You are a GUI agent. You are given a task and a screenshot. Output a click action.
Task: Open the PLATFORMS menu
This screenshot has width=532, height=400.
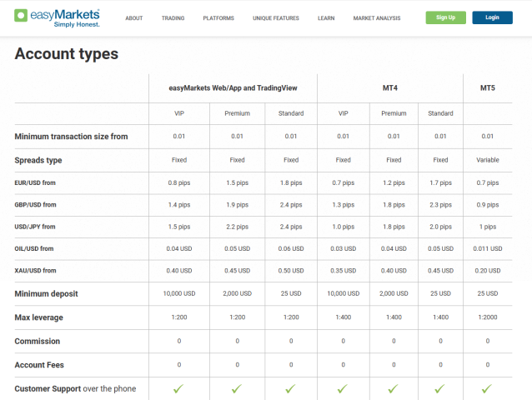tap(218, 18)
